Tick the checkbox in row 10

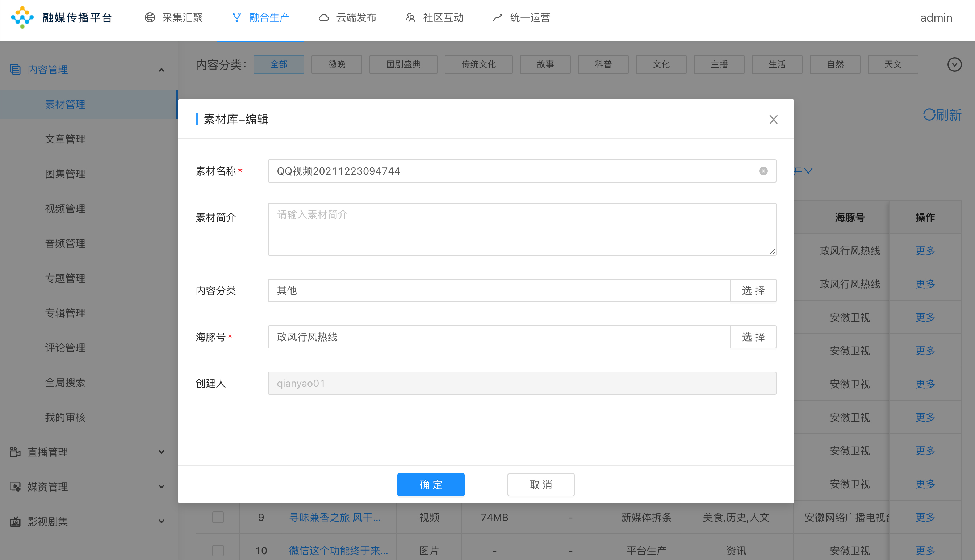[x=218, y=550]
